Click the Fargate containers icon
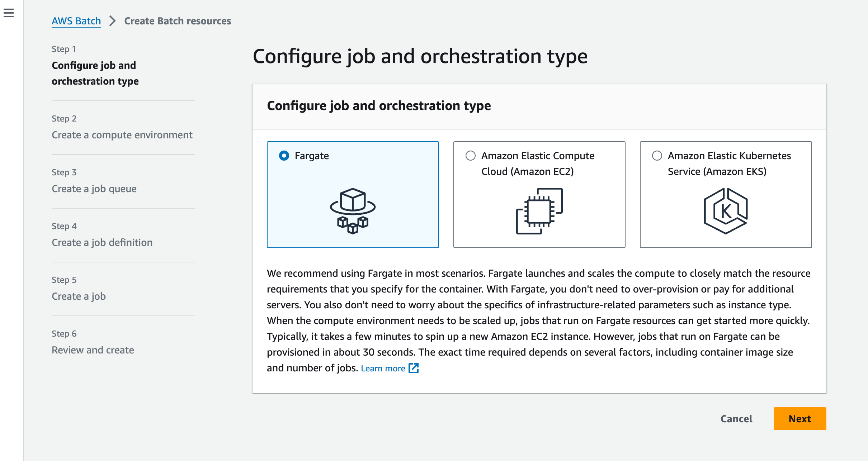Image resolution: width=868 pixels, height=461 pixels. click(x=353, y=211)
